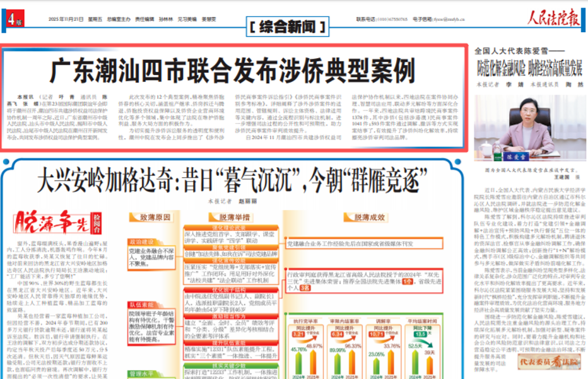Click the 政治建设 orange label
Screen dimensions: 588x379
click(141, 242)
